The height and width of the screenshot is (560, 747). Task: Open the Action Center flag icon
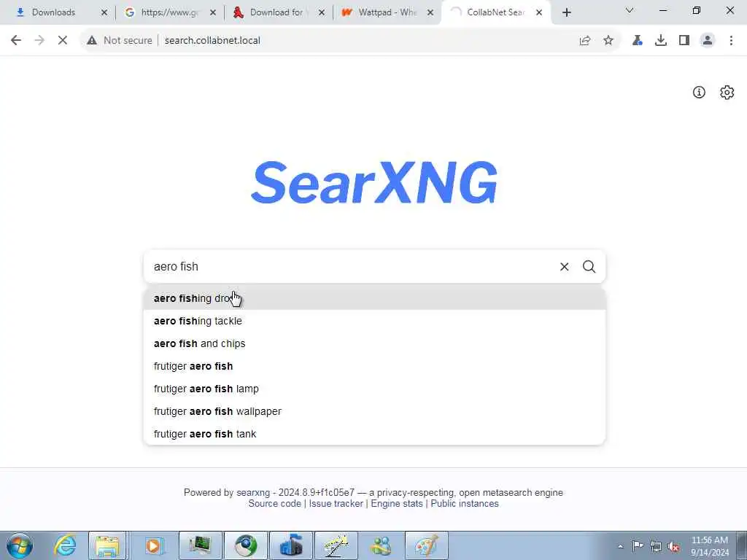[638, 546]
